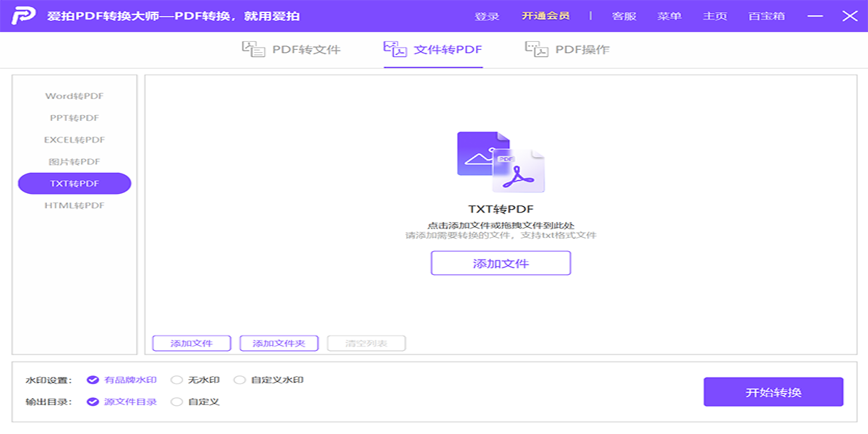Close the application window
The image size is (868, 434).
click(x=849, y=16)
